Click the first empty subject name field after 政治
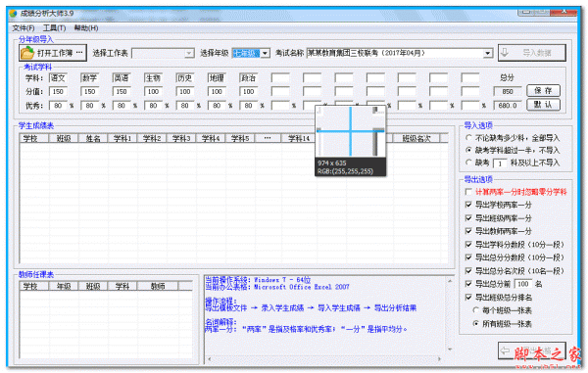Viewport: 588px width, 373px height. click(x=280, y=78)
